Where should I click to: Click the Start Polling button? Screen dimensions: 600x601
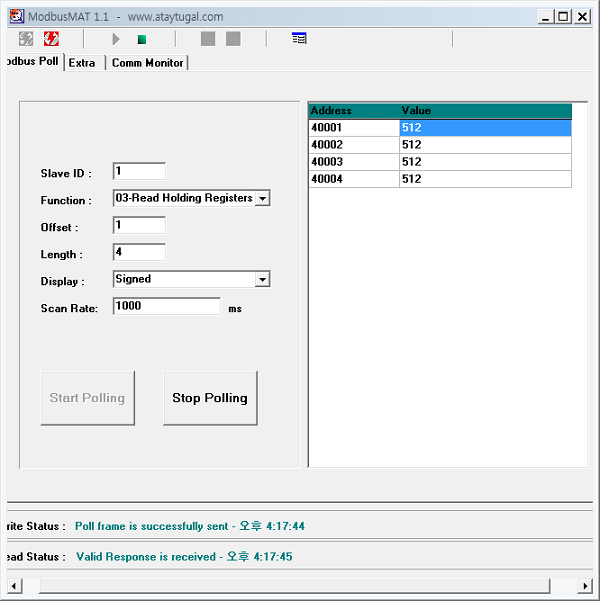88,398
